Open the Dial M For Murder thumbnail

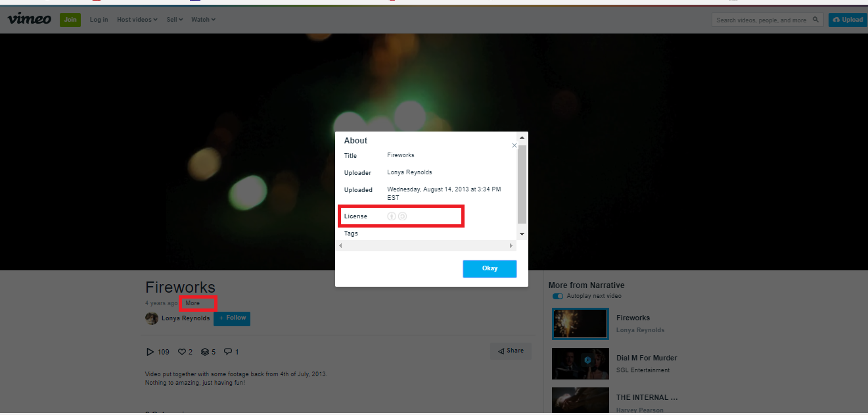click(580, 364)
